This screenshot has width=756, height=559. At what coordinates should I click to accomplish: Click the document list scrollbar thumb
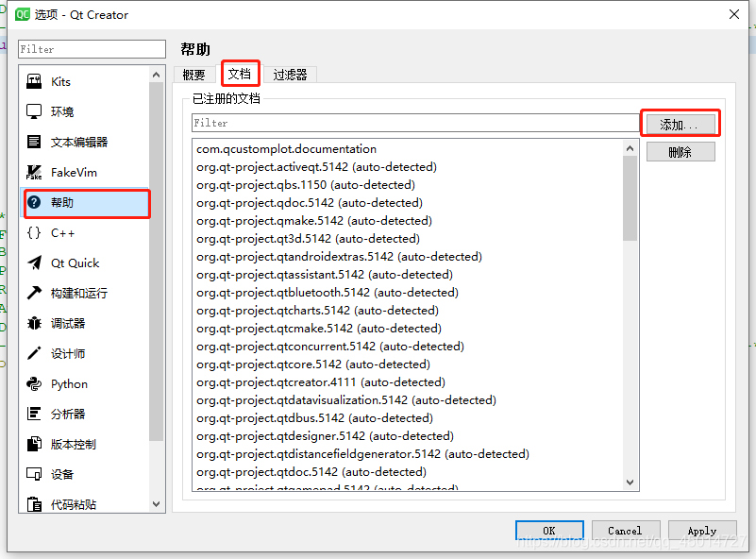(630, 197)
